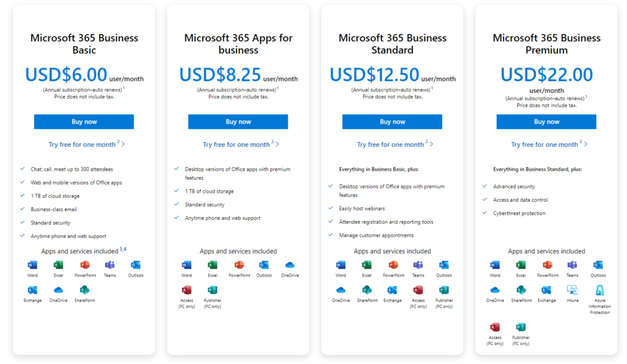Click the Word icon under Business Basic
The image size is (627, 364).
click(x=32, y=266)
